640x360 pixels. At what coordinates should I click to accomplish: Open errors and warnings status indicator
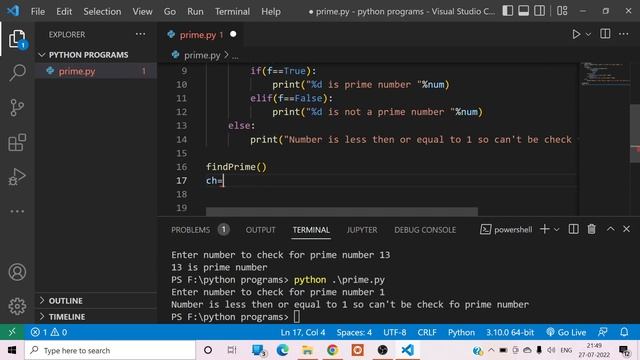[x=49, y=332]
